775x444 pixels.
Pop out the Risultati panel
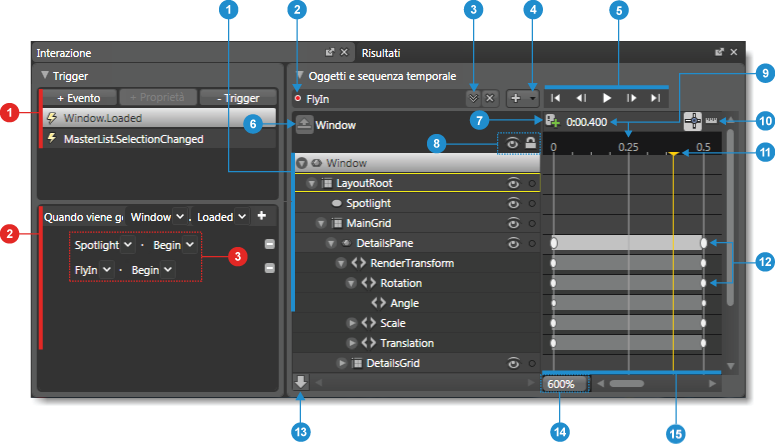[719, 52]
